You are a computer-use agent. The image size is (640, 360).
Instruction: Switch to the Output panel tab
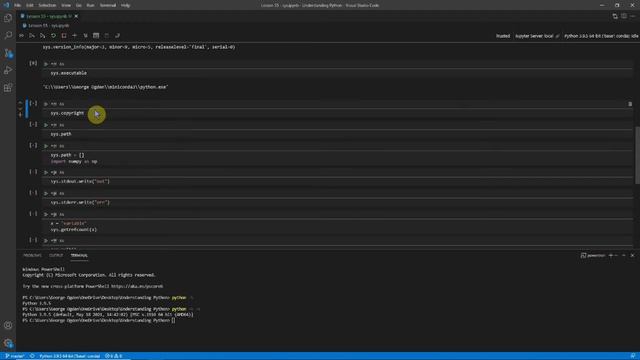click(x=56, y=256)
